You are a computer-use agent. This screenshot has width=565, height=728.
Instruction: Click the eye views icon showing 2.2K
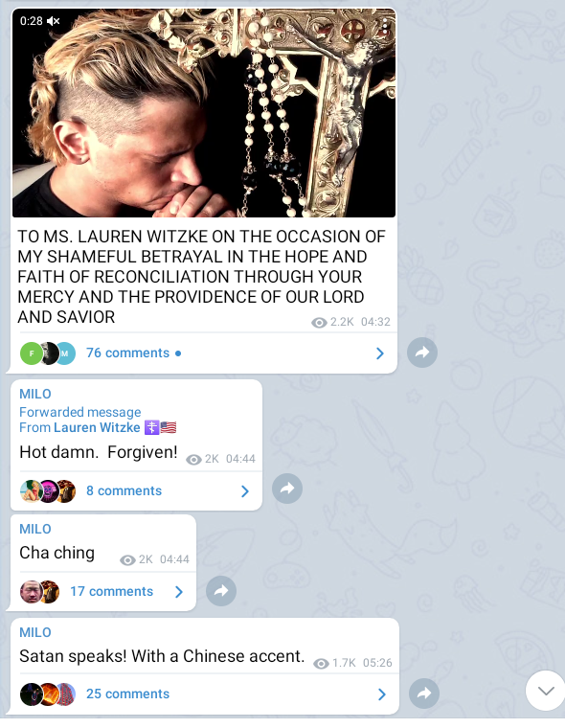click(319, 322)
